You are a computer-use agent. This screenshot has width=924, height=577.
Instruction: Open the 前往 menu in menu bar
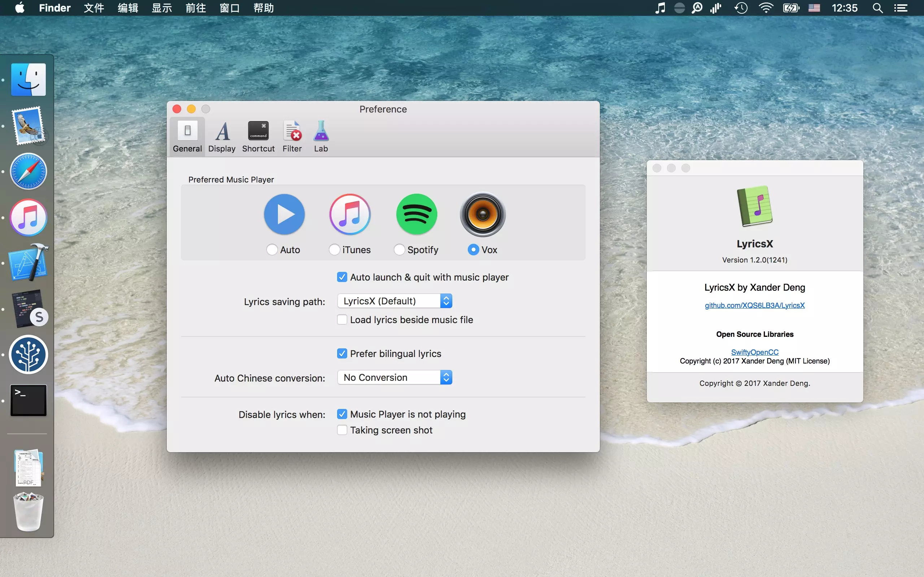pos(196,8)
